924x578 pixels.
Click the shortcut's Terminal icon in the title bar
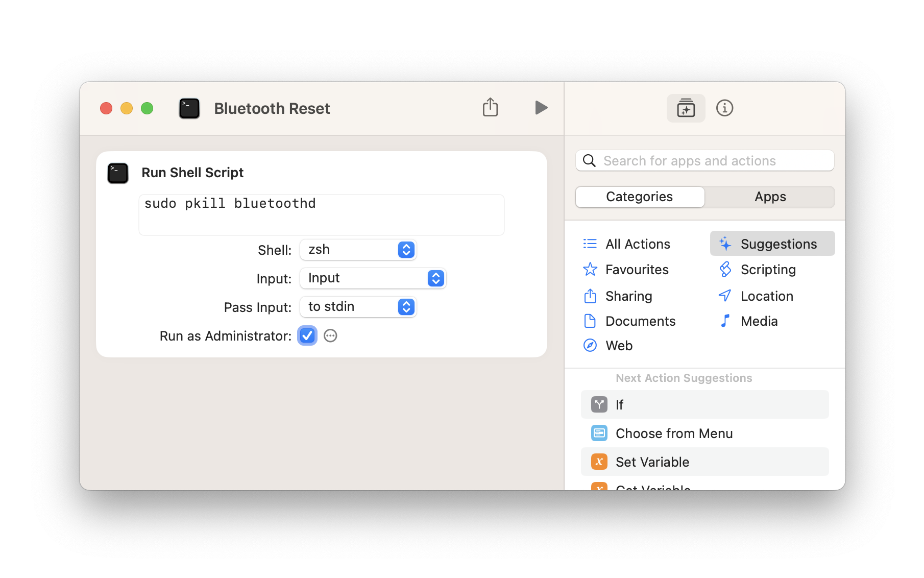189,108
